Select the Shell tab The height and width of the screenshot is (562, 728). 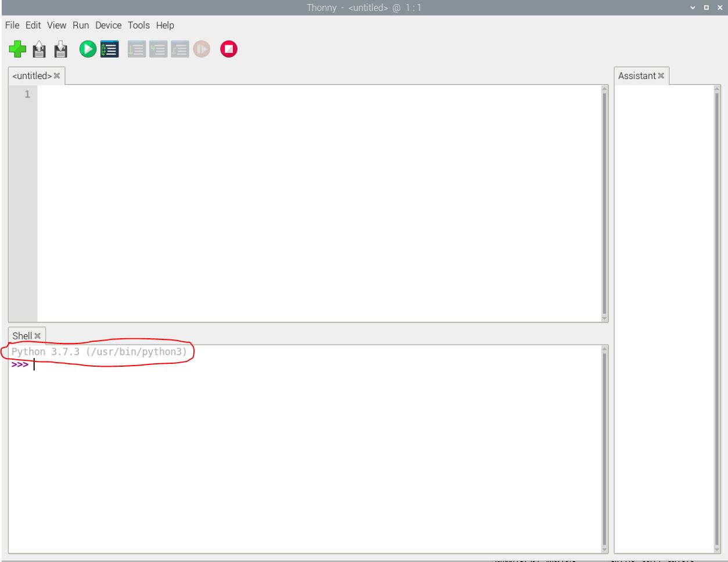click(x=23, y=336)
